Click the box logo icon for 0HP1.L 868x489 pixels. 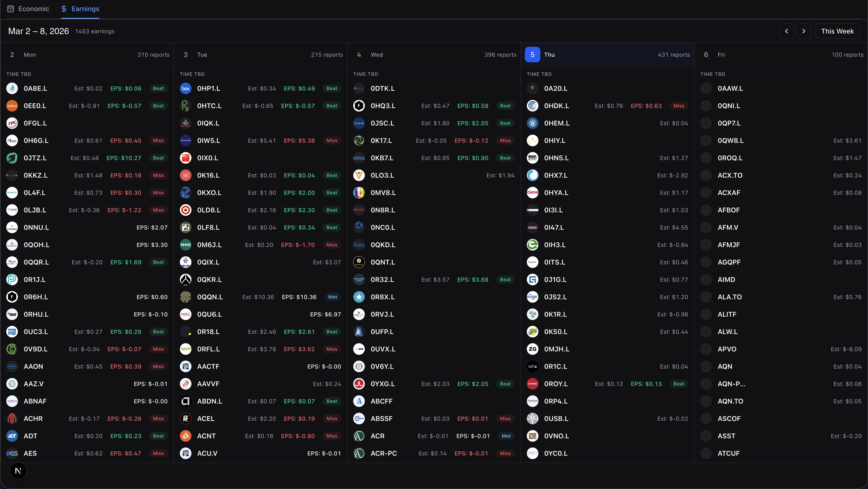pyautogui.click(x=185, y=88)
